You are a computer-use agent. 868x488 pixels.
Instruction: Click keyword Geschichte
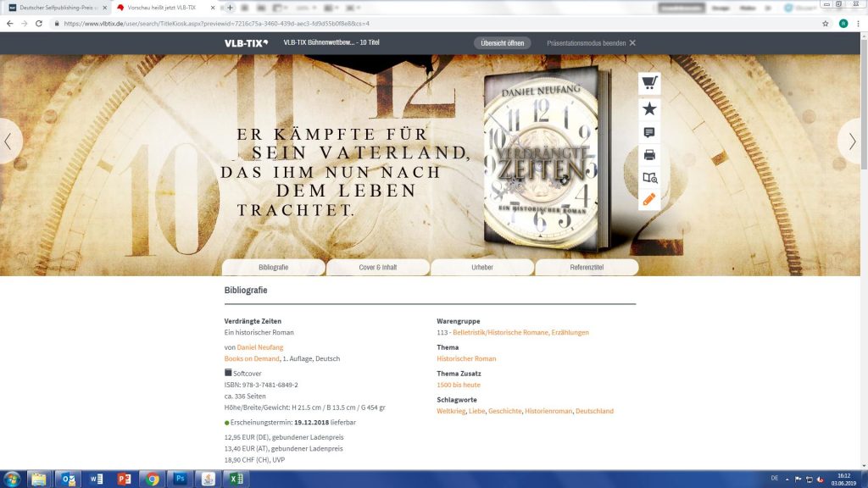[505, 411]
